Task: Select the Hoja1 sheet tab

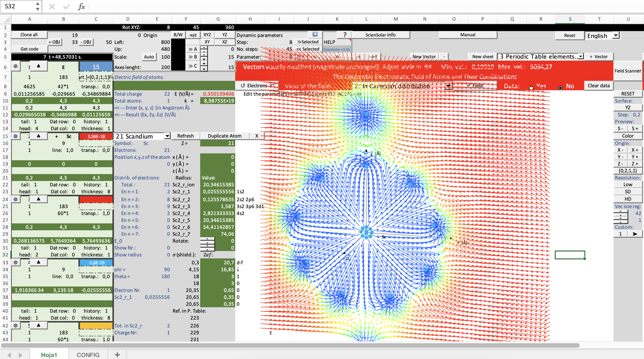Action: coord(49,355)
